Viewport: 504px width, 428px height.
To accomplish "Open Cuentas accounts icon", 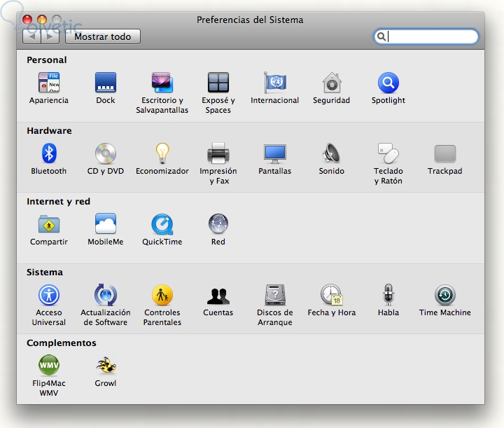I will pos(218,296).
